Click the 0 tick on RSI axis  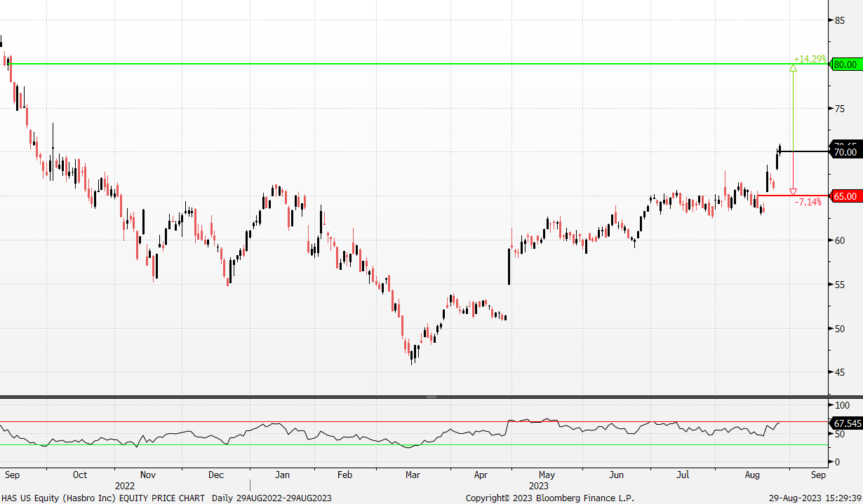pos(836,462)
